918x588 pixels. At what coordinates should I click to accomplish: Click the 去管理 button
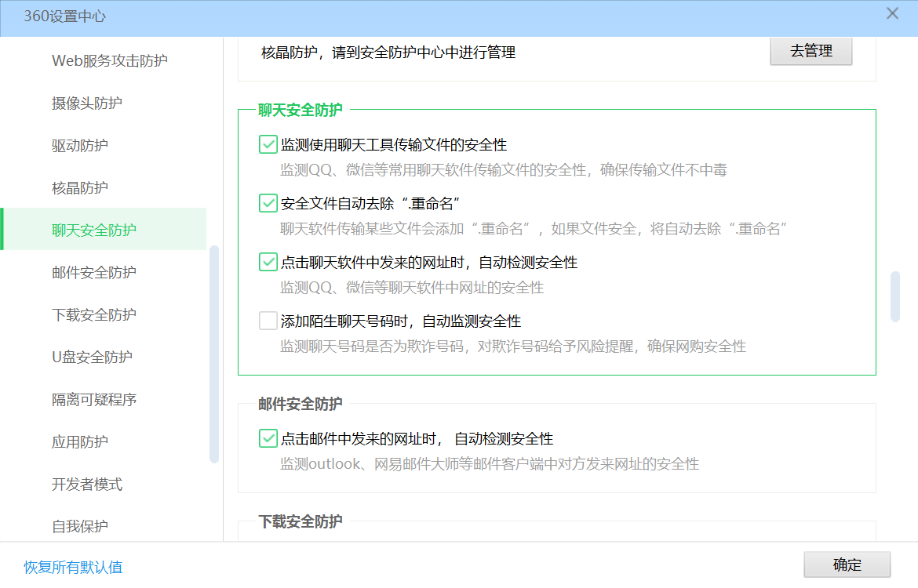point(811,51)
